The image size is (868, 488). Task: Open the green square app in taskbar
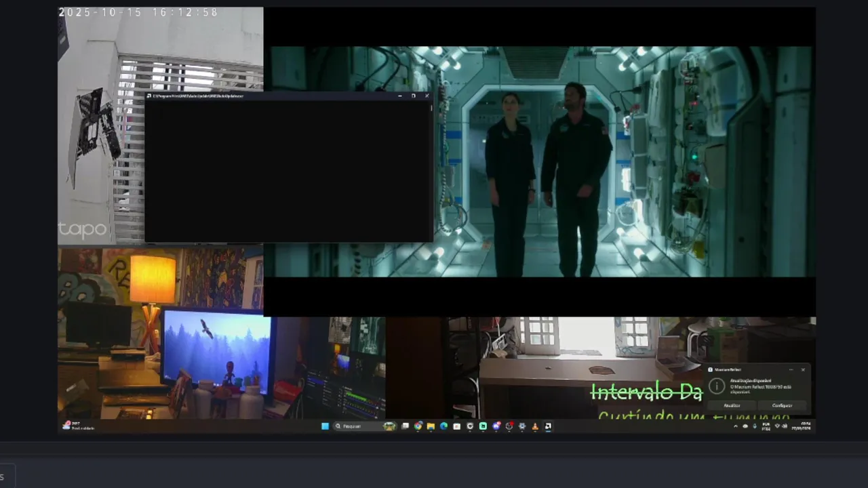click(x=483, y=426)
